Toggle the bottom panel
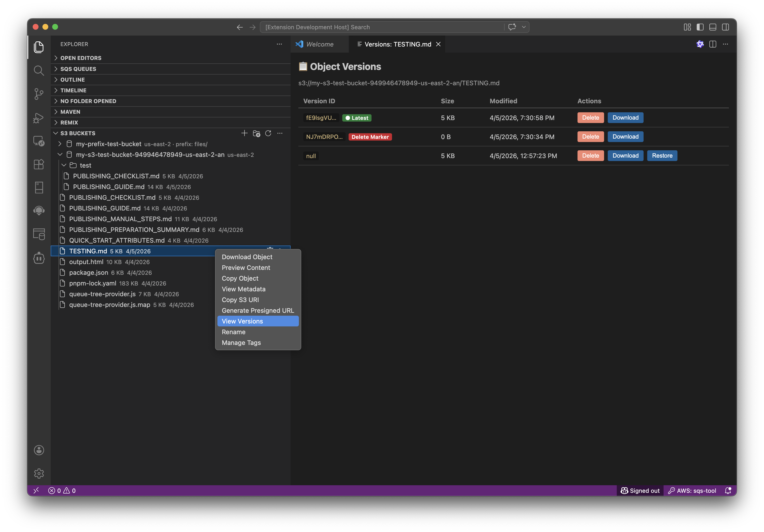 pyautogui.click(x=713, y=27)
